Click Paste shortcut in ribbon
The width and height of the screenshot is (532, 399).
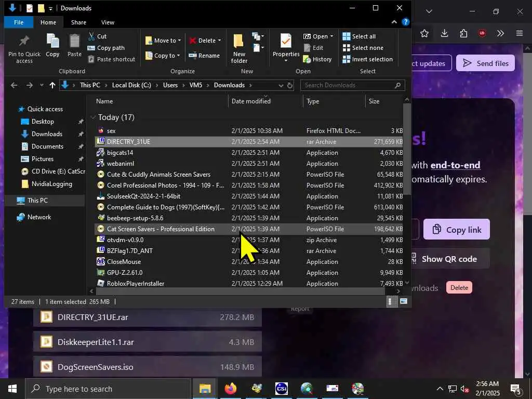point(112,59)
